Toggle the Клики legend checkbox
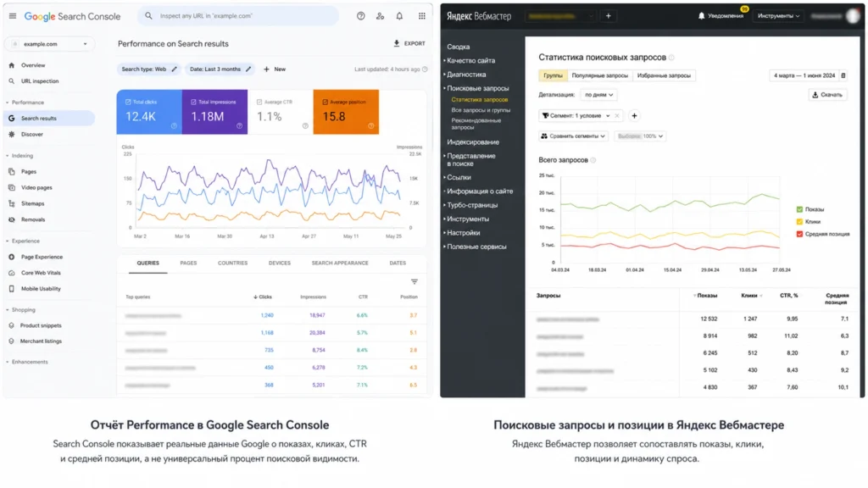The image size is (868, 488). coord(799,221)
